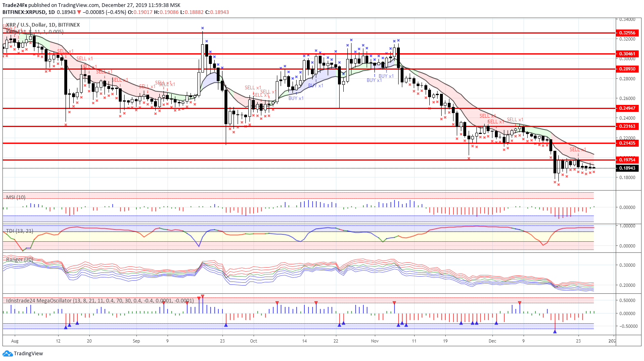Click the -0.00085 (-0.45%) change text
This screenshot has height=361, width=644.
[104, 12]
